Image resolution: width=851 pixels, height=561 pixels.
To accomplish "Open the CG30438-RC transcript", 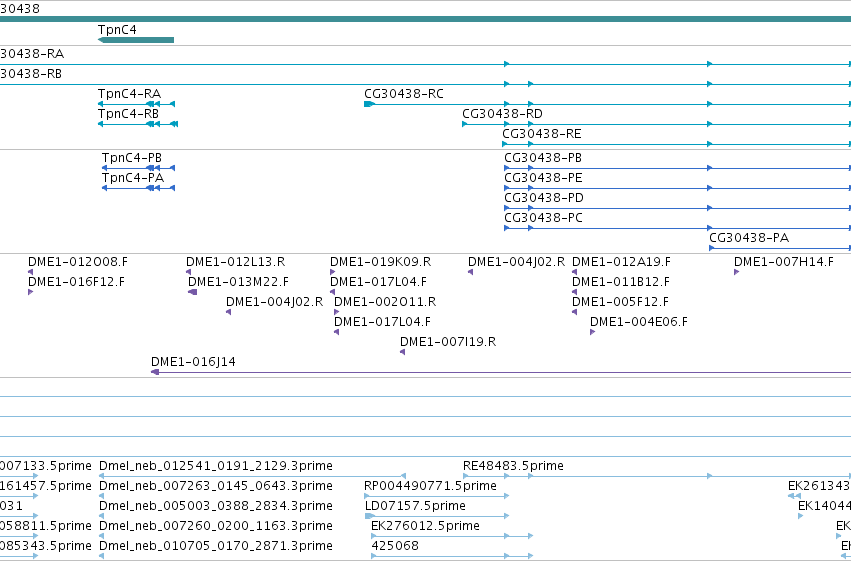I will pos(607,104).
